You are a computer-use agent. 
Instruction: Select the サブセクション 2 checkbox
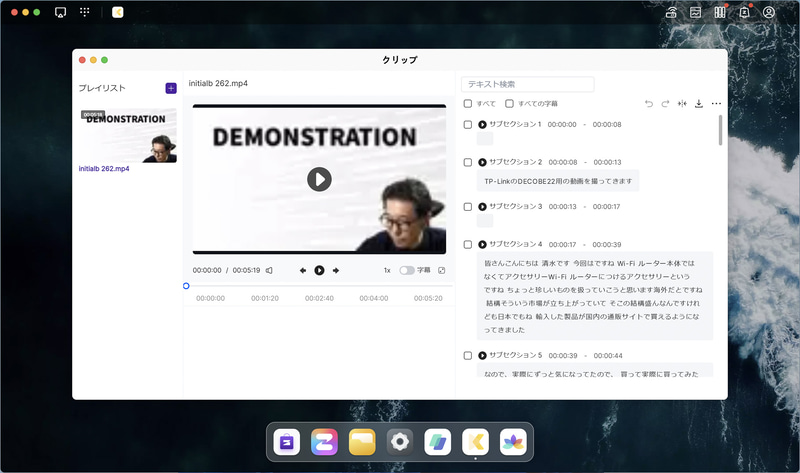[x=467, y=162]
